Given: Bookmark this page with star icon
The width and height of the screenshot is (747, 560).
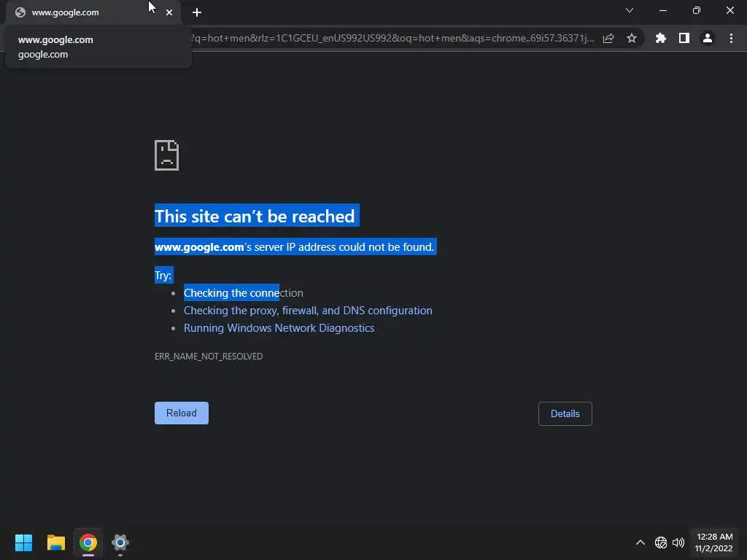Looking at the screenshot, I should tap(632, 38).
